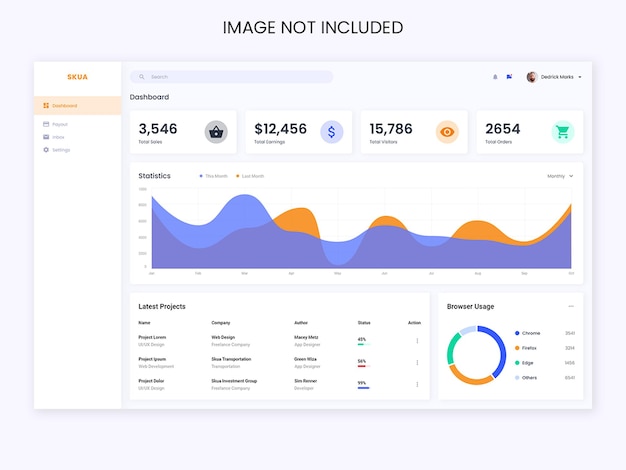Open the Project Lorem name link

click(x=152, y=337)
